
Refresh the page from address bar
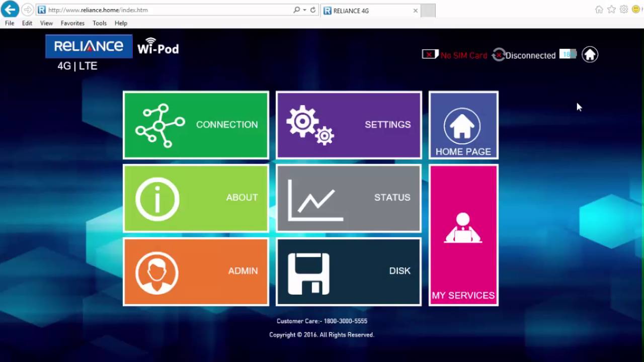[x=313, y=10]
